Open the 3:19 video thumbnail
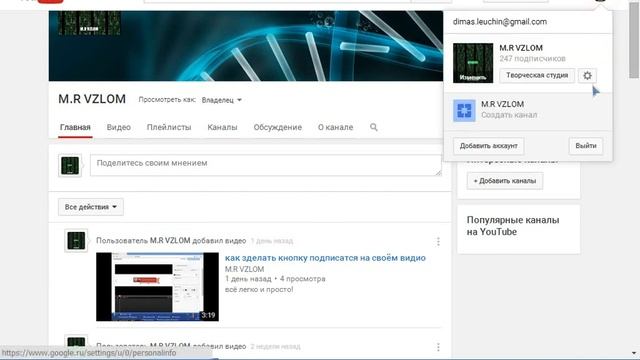 click(158, 287)
